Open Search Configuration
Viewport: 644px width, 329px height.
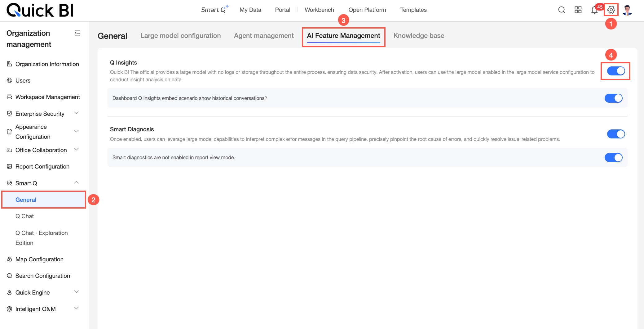tap(43, 276)
